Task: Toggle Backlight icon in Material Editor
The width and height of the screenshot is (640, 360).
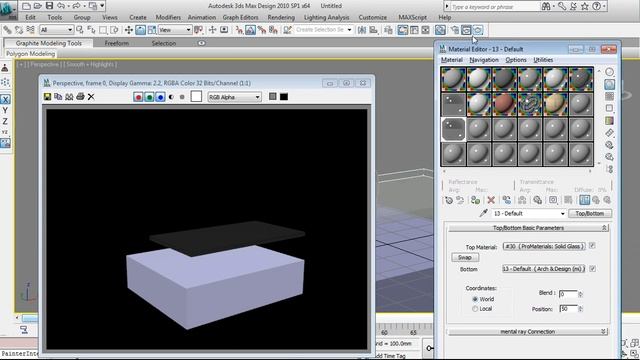Action: 609,84
